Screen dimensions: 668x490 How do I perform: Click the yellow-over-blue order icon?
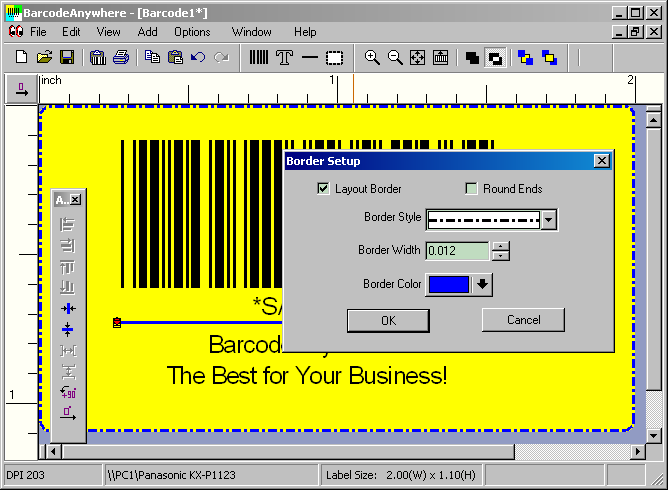click(549, 58)
